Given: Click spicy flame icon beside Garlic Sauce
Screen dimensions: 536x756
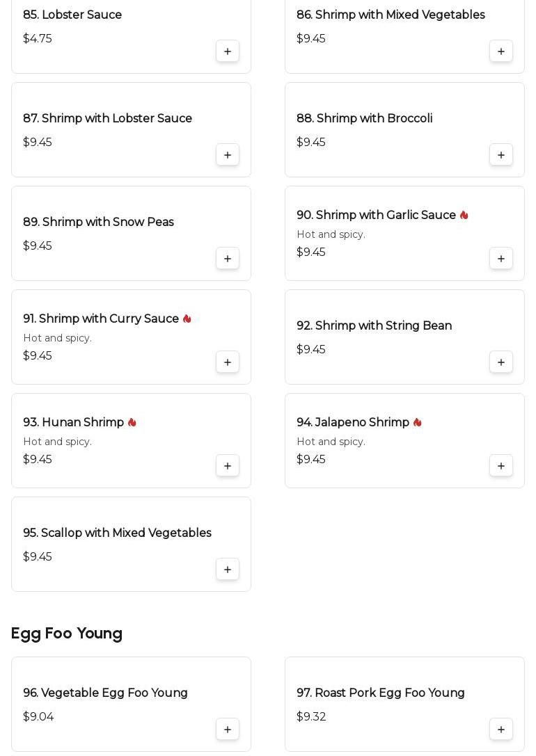Looking at the screenshot, I should pyautogui.click(x=464, y=216).
